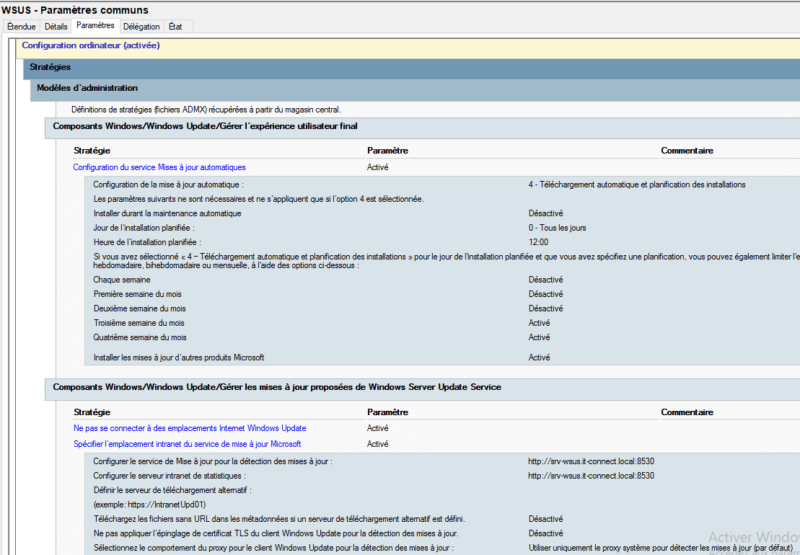Collapse the Configuration ordinateur (activée) section
Viewport: 800px width, 555px height.
coord(90,45)
